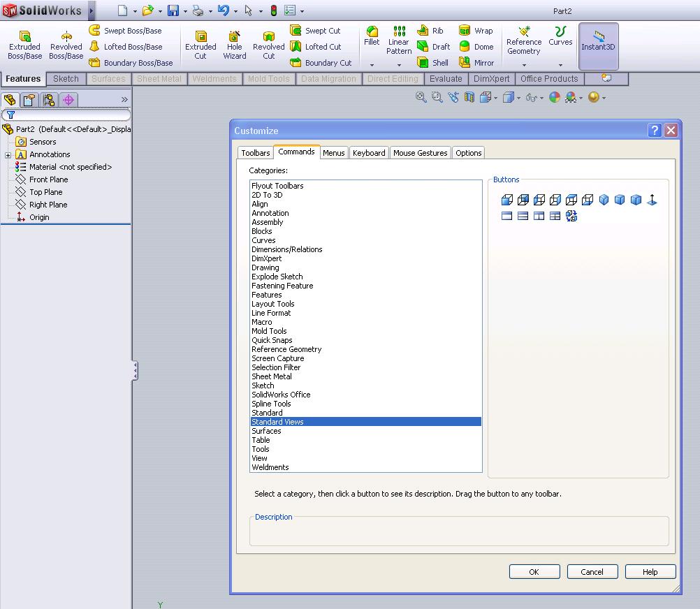Viewport: 700px width, 609px height.
Task: Expand the Annotations tree node
Action: (x=8, y=155)
